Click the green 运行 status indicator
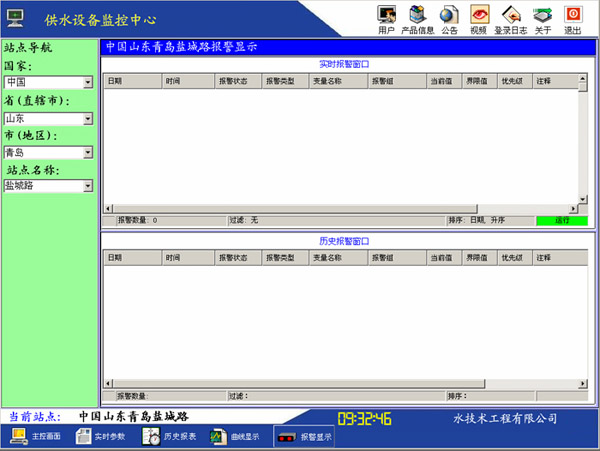 tap(561, 220)
